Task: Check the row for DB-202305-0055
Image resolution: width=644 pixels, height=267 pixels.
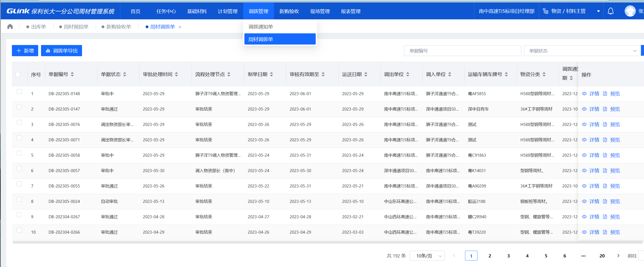Action: (19, 184)
